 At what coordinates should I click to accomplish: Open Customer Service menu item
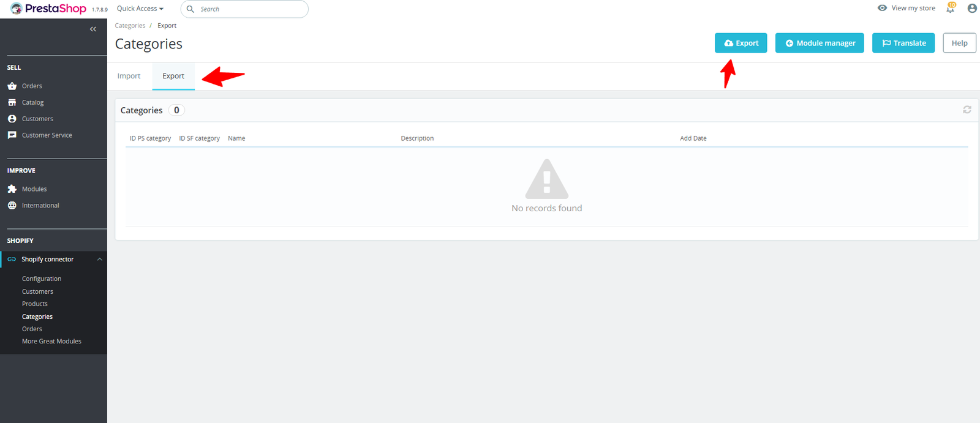tap(47, 135)
